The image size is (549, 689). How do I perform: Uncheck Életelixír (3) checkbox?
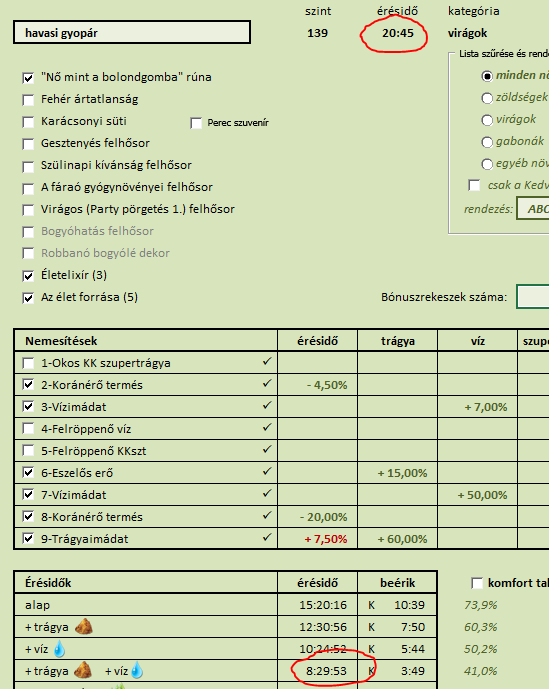click(x=28, y=276)
